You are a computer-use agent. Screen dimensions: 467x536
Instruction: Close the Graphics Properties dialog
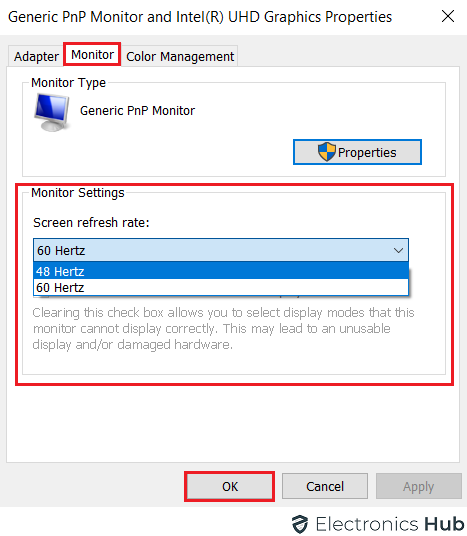click(448, 16)
